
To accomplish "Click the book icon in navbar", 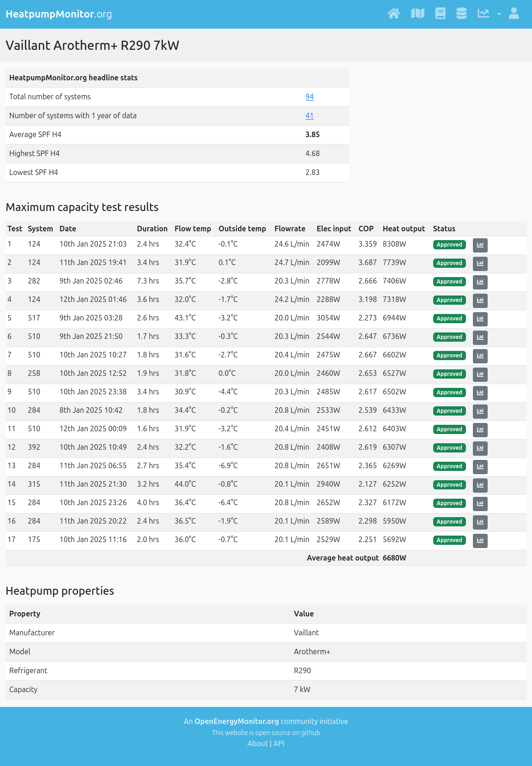I will [x=440, y=14].
